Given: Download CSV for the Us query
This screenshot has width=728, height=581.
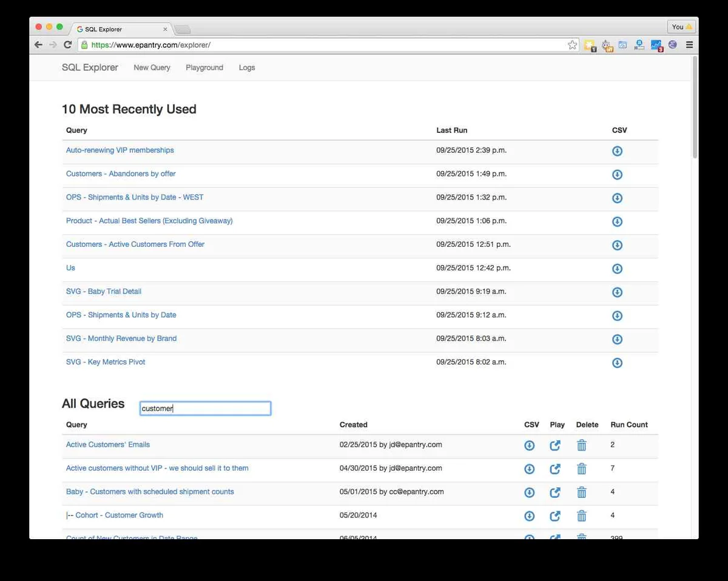Looking at the screenshot, I should pyautogui.click(x=617, y=269).
